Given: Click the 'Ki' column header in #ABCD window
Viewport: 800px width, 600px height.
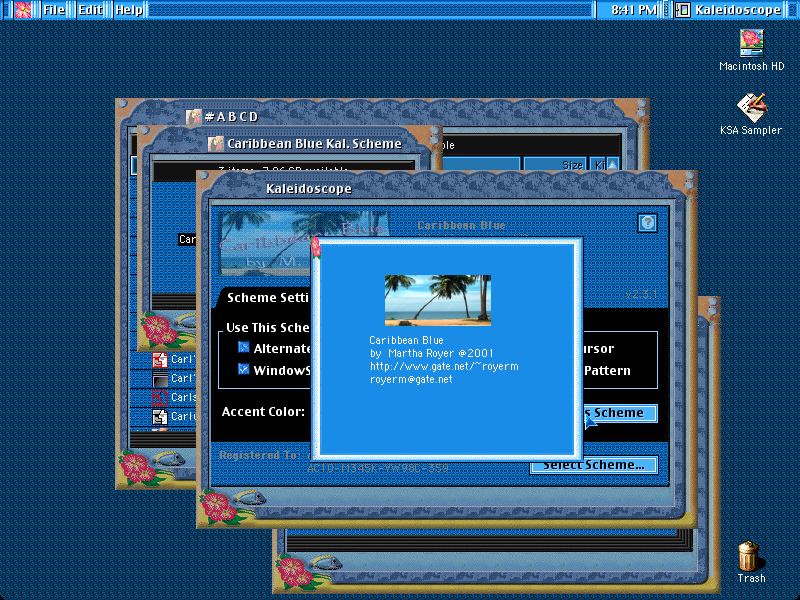Looking at the screenshot, I should pos(597,164).
